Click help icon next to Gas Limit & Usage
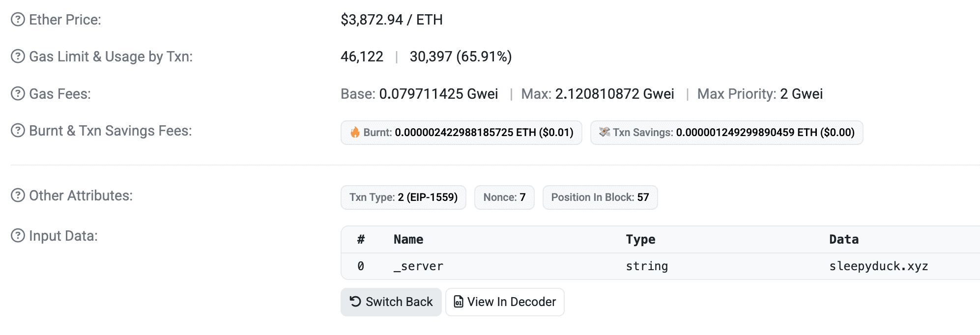This screenshot has height=335, width=980. (x=18, y=56)
